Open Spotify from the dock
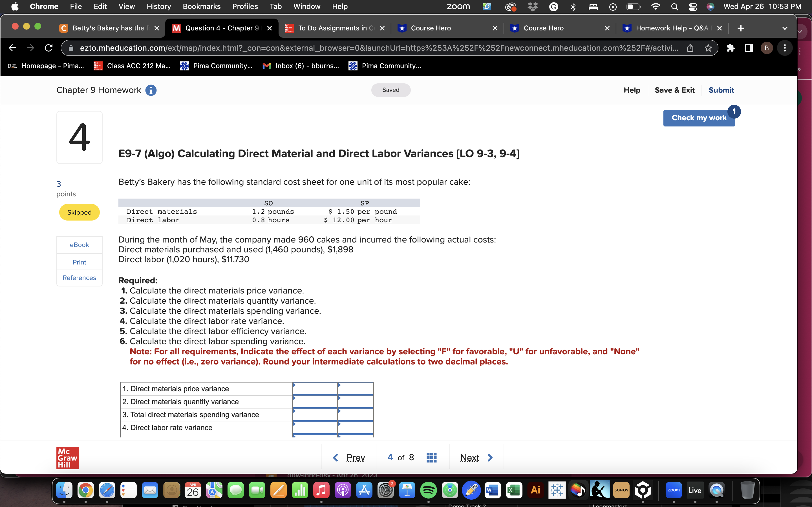Viewport: 812px width, 507px height. click(429, 490)
